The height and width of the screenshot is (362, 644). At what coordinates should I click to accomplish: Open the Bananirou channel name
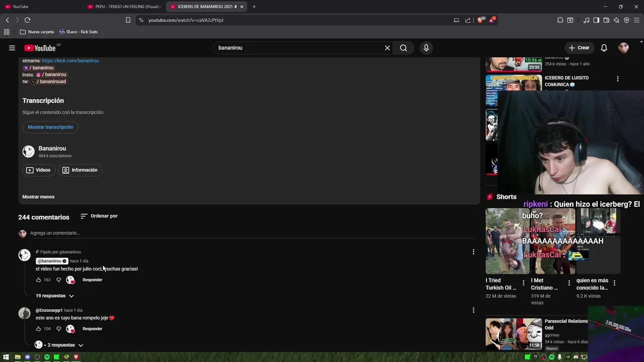(52, 149)
